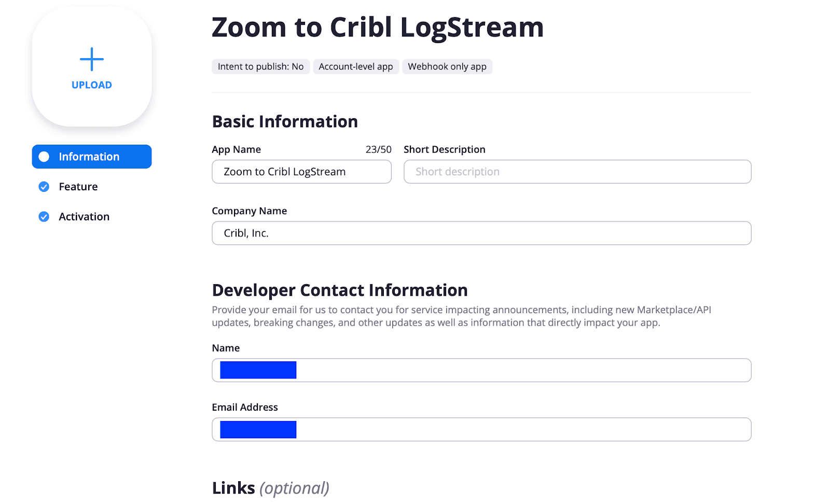Edit the Company Name field
This screenshot has width=830, height=504.
click(x=481, y=233)
